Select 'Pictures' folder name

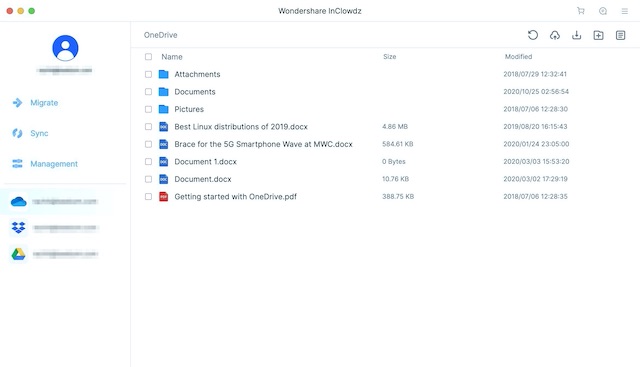pos(189,109)
